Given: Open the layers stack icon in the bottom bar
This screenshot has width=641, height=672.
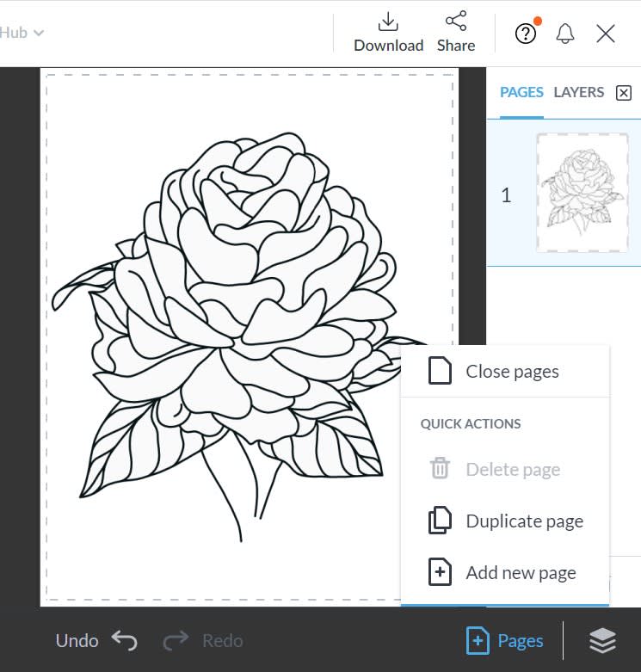Looking at the screenshot, I should (602, 641).
